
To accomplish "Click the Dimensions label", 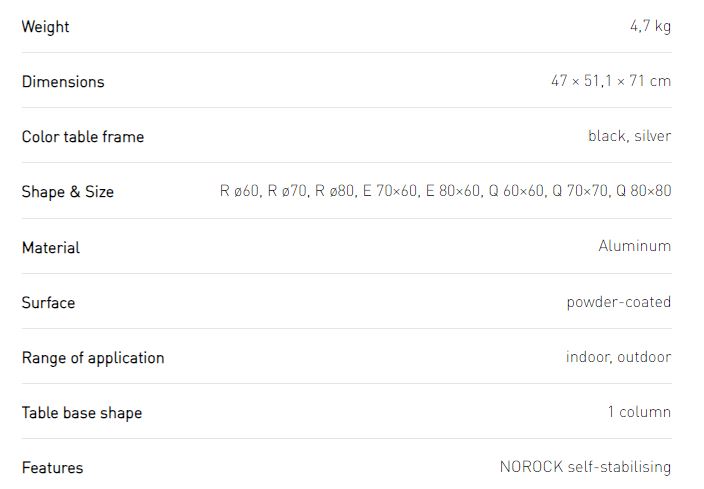I will (63, 82).
